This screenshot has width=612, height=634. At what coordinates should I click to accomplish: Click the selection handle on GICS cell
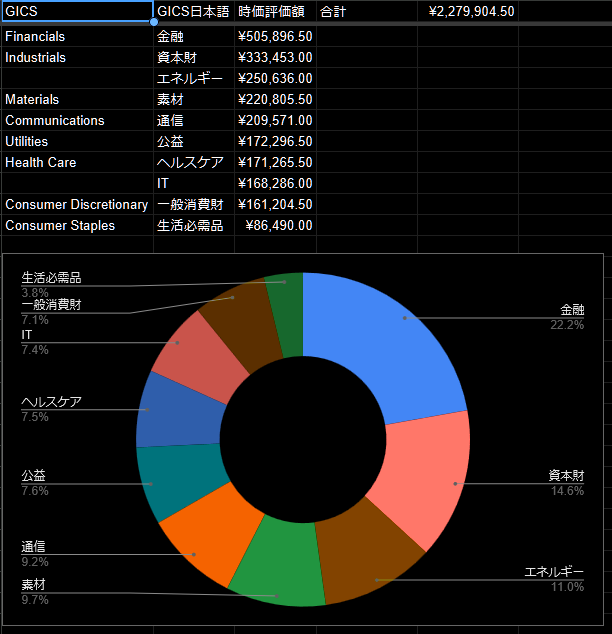tap(153, 21)
